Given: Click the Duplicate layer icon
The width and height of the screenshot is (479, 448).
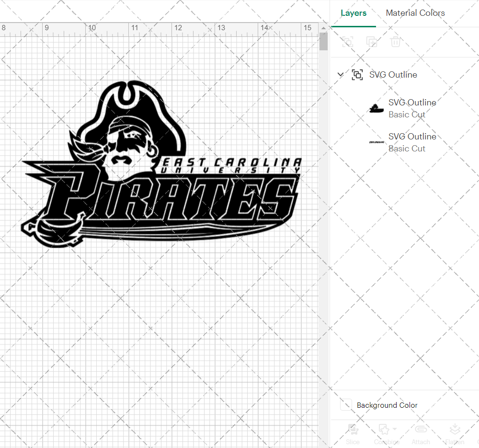Looking at the screenshot, I should [x=372, y=42].
